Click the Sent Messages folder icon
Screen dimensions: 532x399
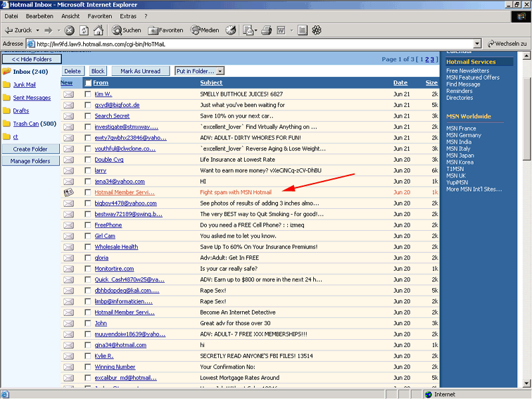(7, 97)
